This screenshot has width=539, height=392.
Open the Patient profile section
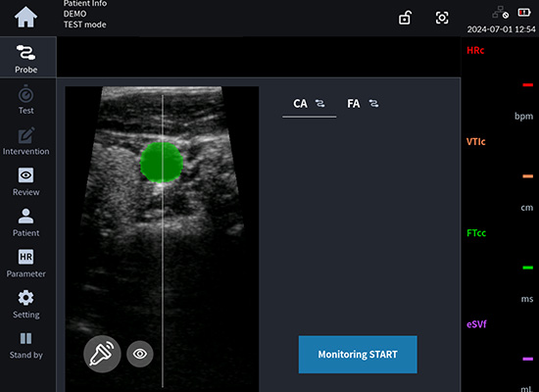point(26,222)
